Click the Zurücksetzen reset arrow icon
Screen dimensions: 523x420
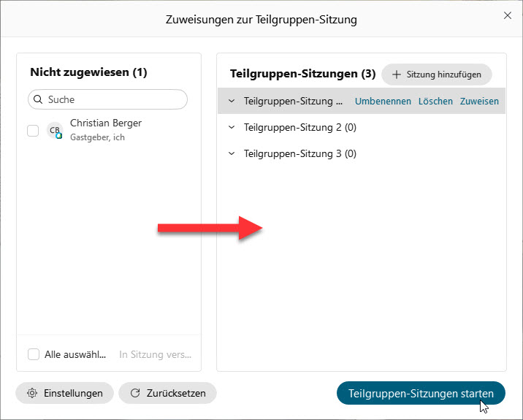134,393
